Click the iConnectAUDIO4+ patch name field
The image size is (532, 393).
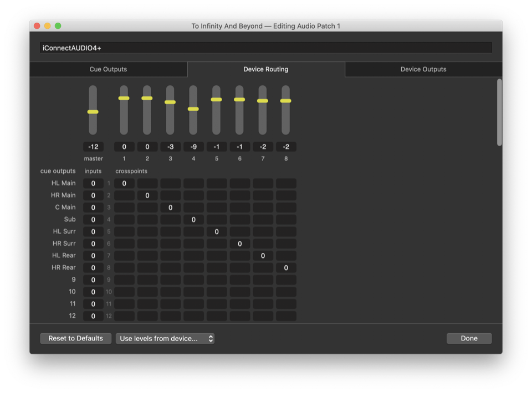[266, 48]
